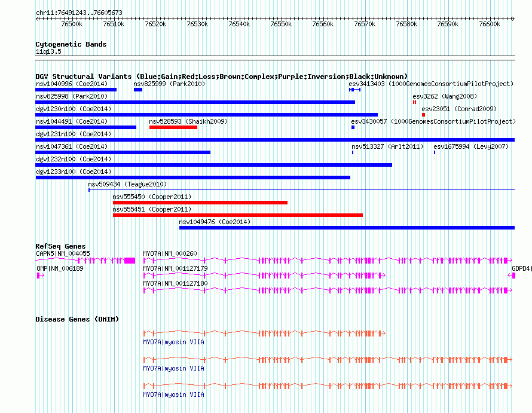Click the 76550k ruler tick

[x=281, y=24]
